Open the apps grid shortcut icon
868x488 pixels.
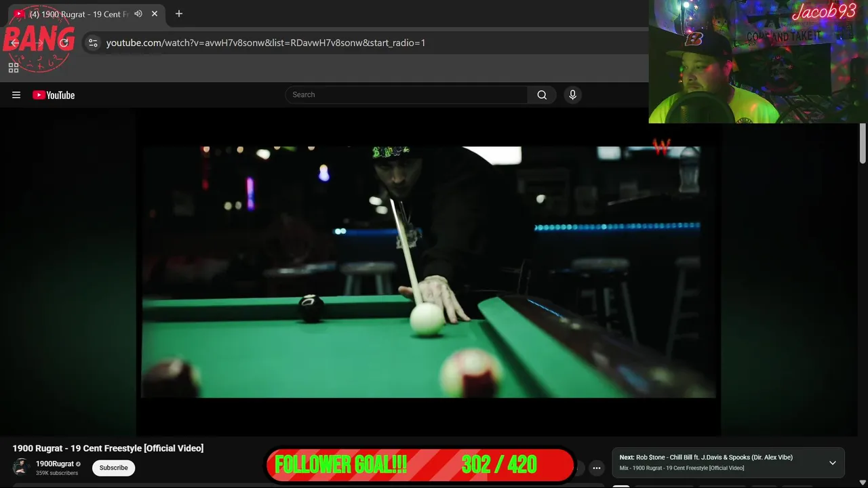pos(14,68)
